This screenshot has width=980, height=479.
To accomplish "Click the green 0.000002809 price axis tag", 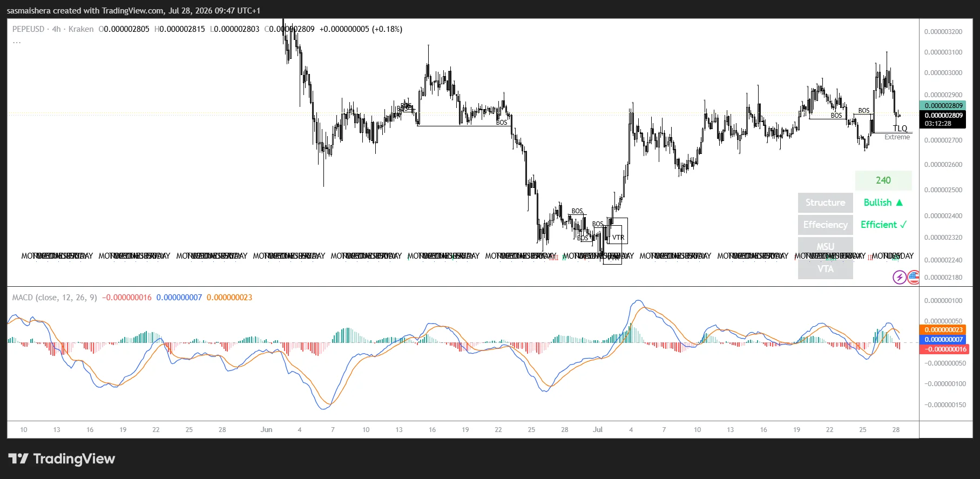I will pos(943,105).
